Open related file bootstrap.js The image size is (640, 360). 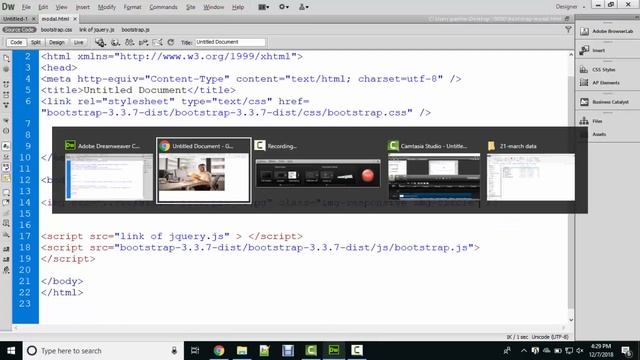pos(136,30)
